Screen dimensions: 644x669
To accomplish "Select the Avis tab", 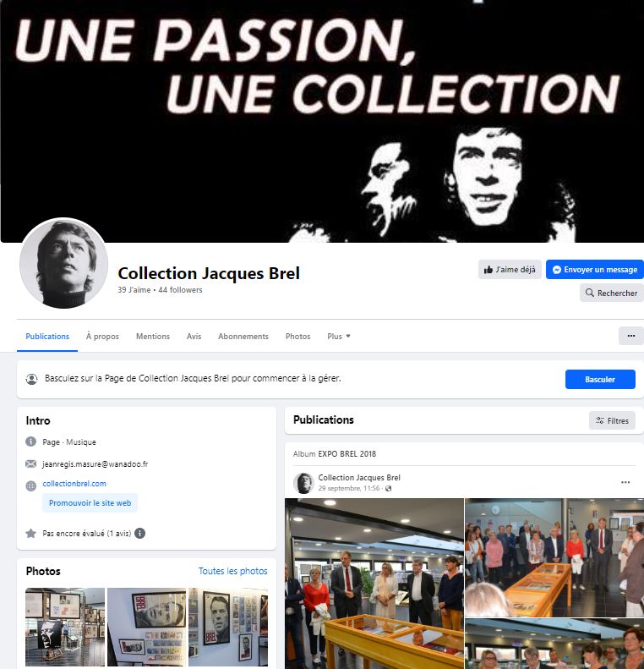I will click(x=194, y=337).
